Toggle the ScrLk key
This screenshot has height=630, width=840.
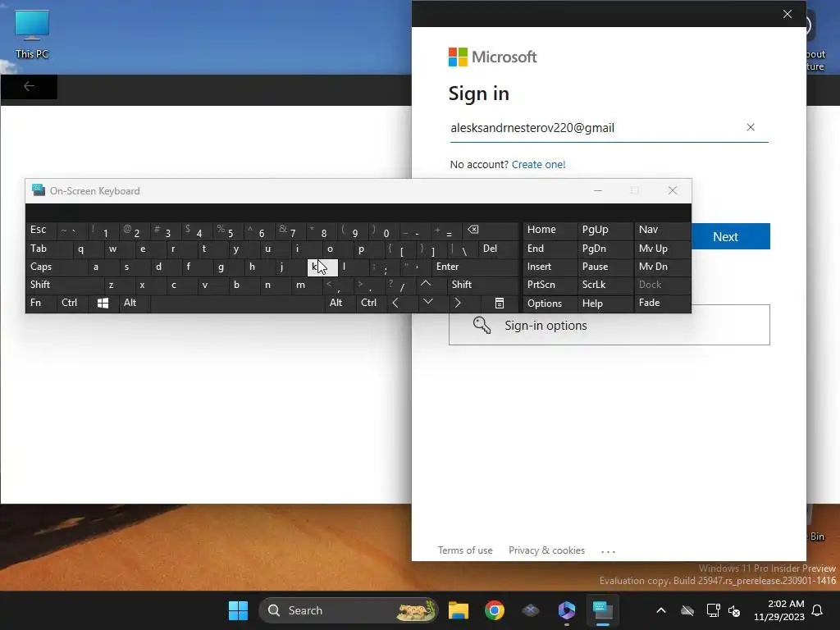pos(605,285)
